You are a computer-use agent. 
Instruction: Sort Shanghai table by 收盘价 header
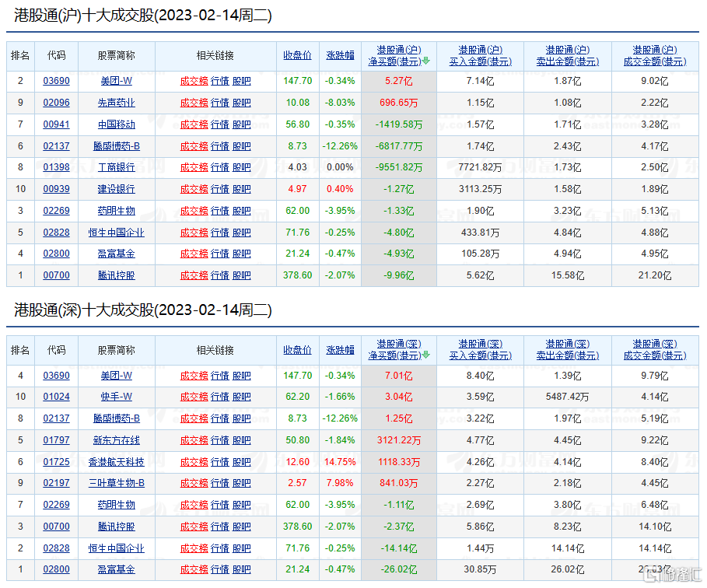(298, 55)
